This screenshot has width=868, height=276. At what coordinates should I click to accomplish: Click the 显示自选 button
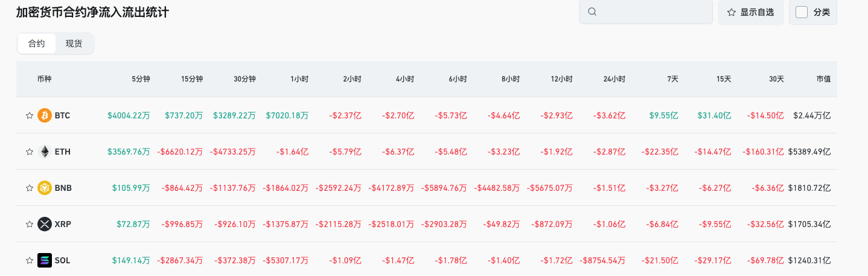pyautogui.click(x=751, y=12)
